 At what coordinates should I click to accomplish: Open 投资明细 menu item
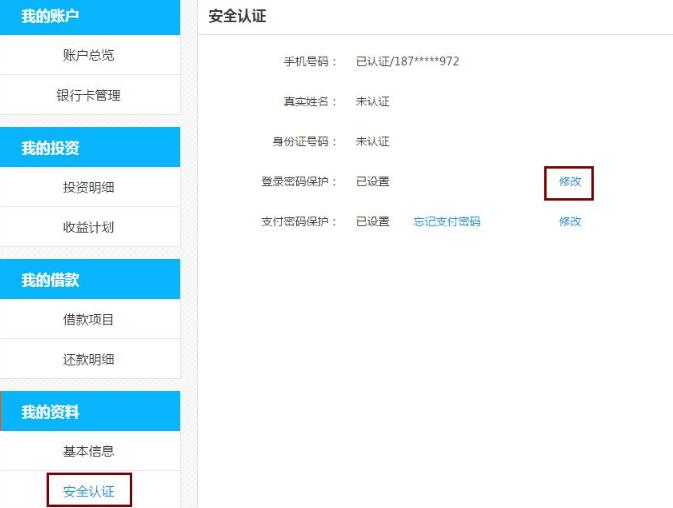click(88, 187)
